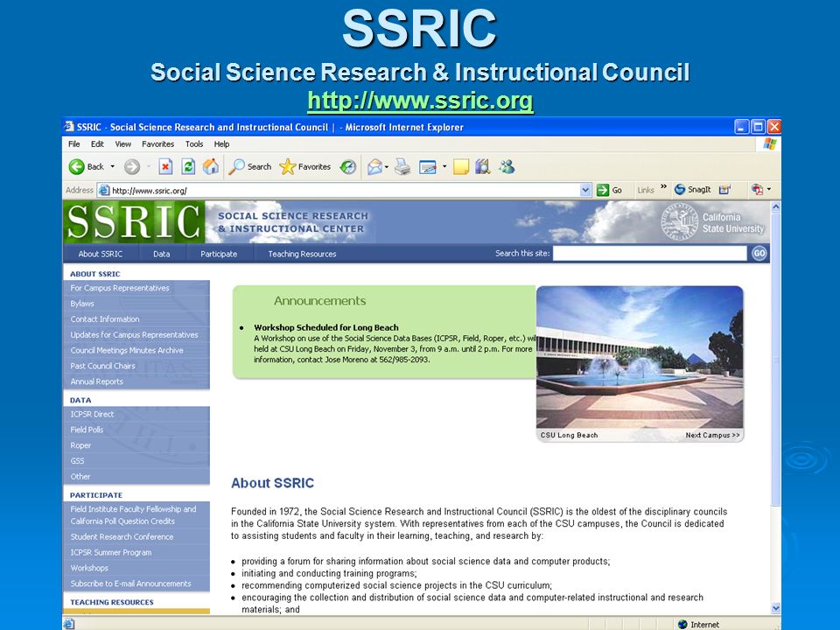Screen dimensions: 840x630
Task: Print the page with printer icon
Action: [402, 167]
